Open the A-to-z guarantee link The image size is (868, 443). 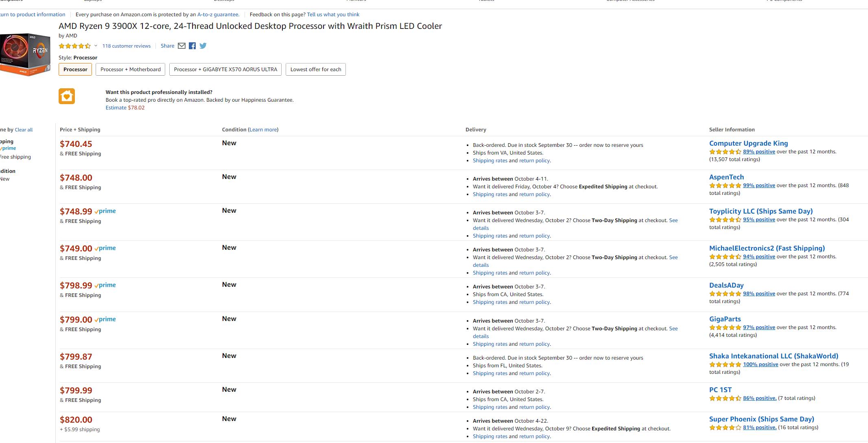click(218, 14)
